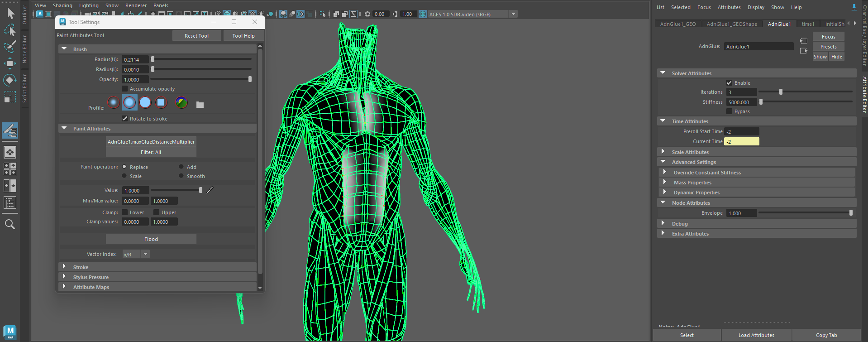
Task: Toggle the Bypass checkbox
Action: (729, 111)
